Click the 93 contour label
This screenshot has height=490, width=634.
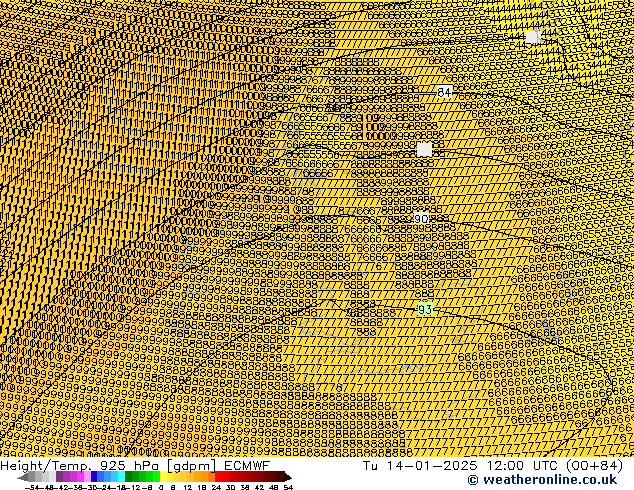coord(425,310)
